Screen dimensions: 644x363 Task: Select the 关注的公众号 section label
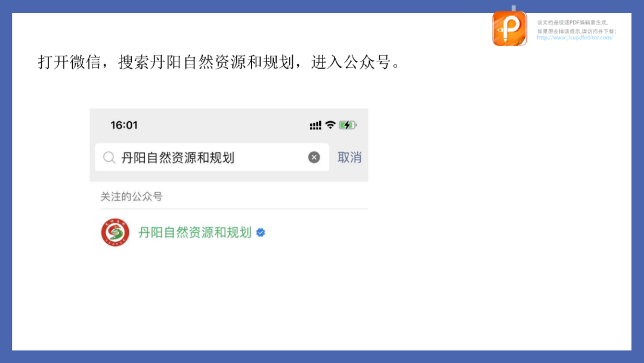pos(131,197)
